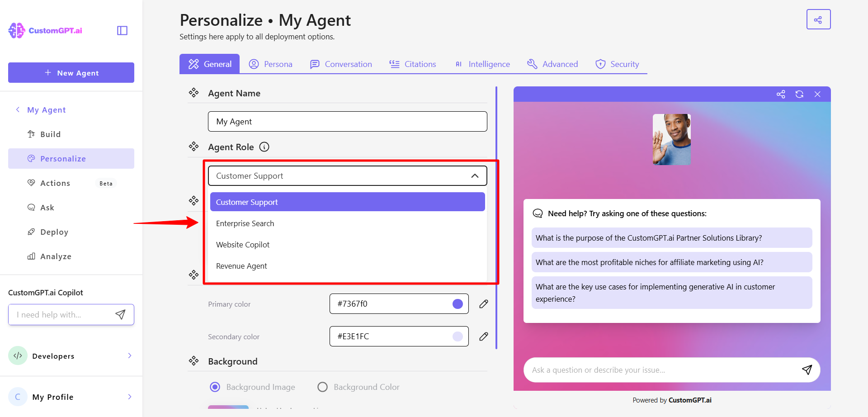Expand the My Profile menu
The height and width of the screenshot is (417, 868).
click(130, 397)
